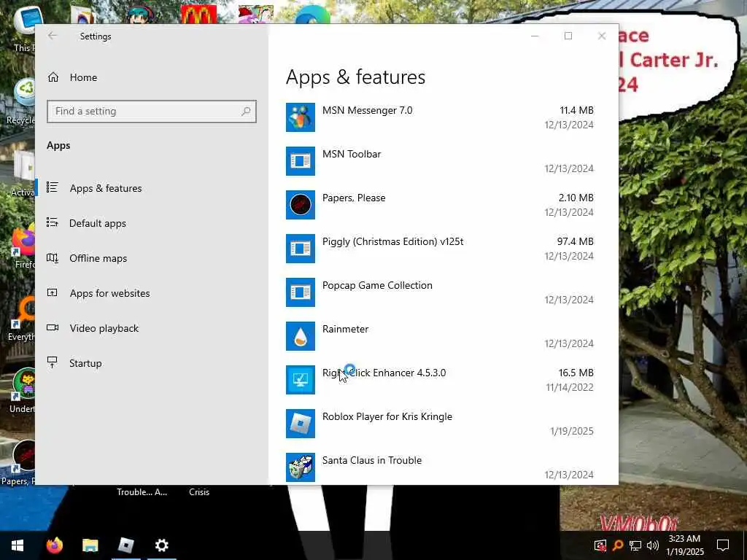
Task: Click the Apps & features page heading
Action: click(x=355, y=77)
